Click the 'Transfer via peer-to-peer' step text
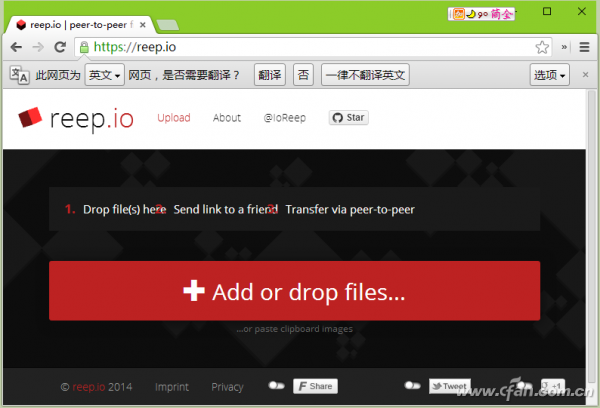The width and height of the screenshot is (600, 408). coord(350,209)
